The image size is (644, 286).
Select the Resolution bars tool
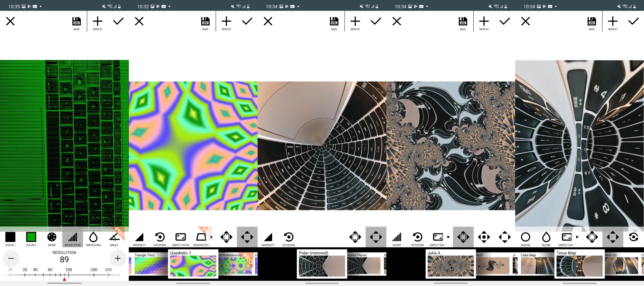[x=72, y=239]
